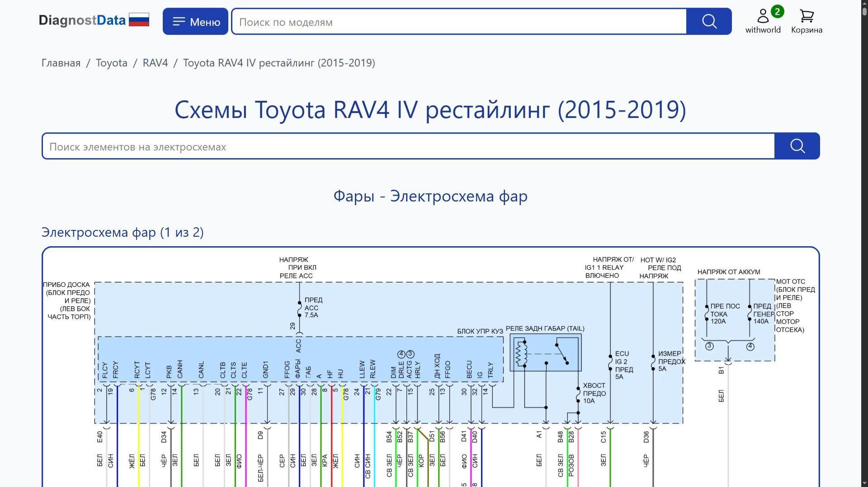Viewport: 868px width, 487px height.
Task: Click the 'НАПРЯЖ ПРИ ВКЛ РЕЛЕ ACC' label
Action: pyautogui.click(x=297, y=268)
